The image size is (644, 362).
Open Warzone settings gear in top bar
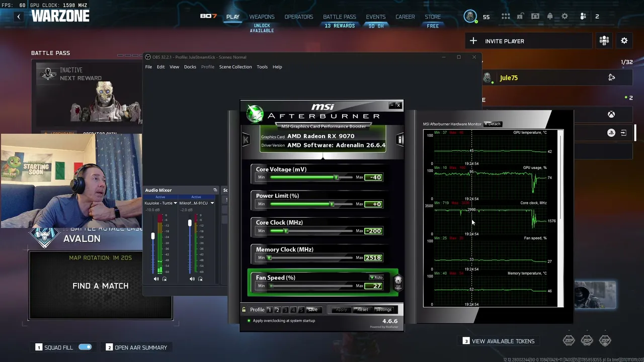(x=565, y=17)
